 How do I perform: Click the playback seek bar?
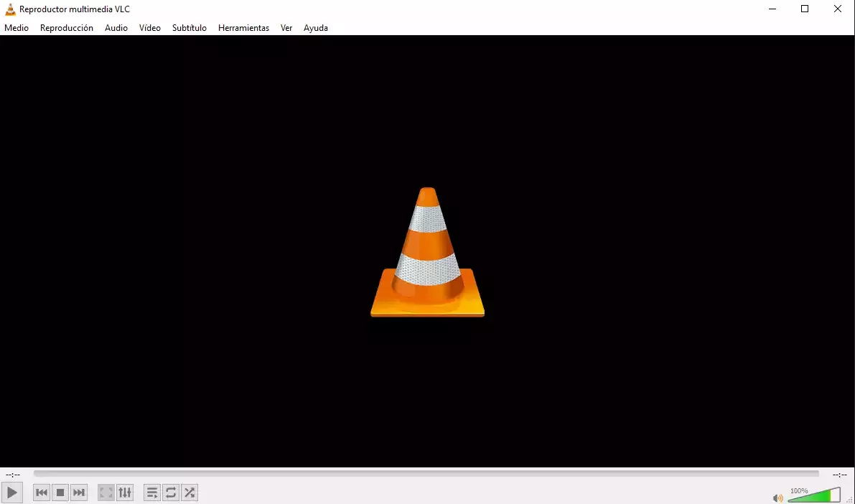426,474
